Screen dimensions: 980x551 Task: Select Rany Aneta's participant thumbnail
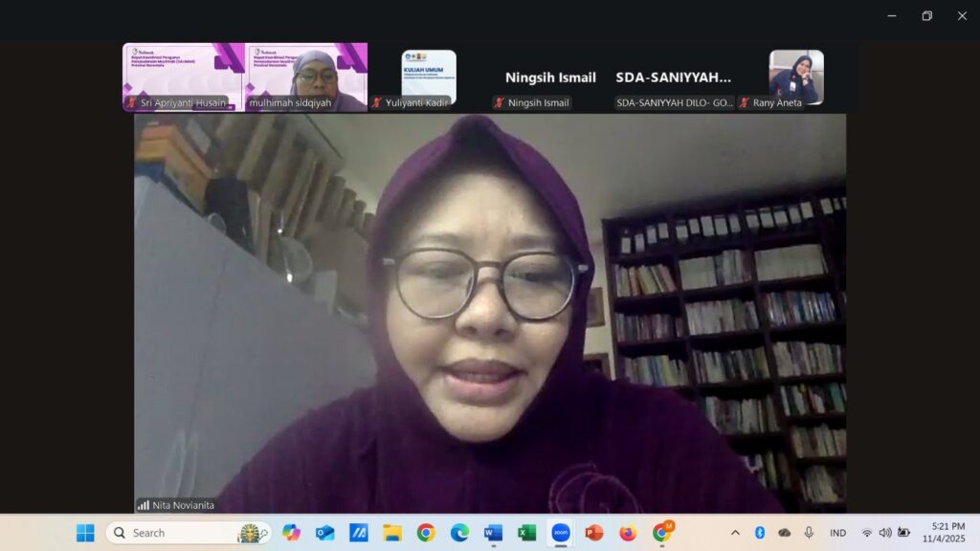pyautogui.click(x=795, y=77)
